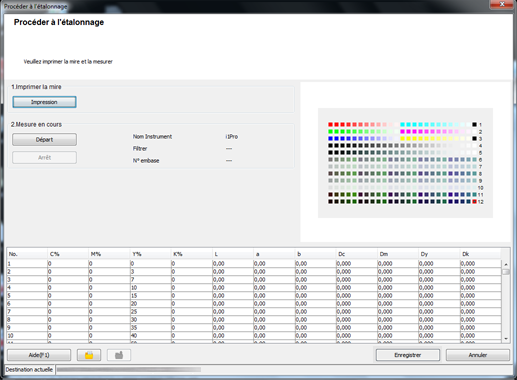
Task: Click the 2.Mesure en cours group label
Action: [x=36, y=124]
